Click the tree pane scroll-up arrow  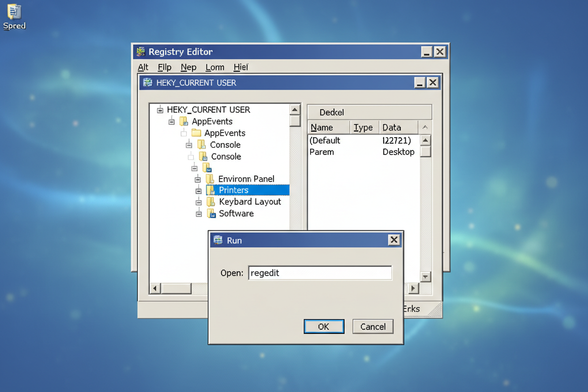pos(295,110)
